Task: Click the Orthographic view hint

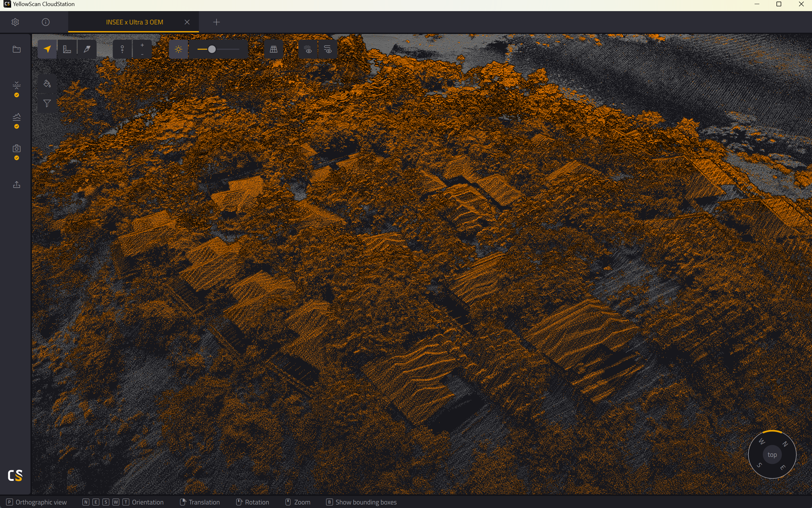Action: coord(41,502)
